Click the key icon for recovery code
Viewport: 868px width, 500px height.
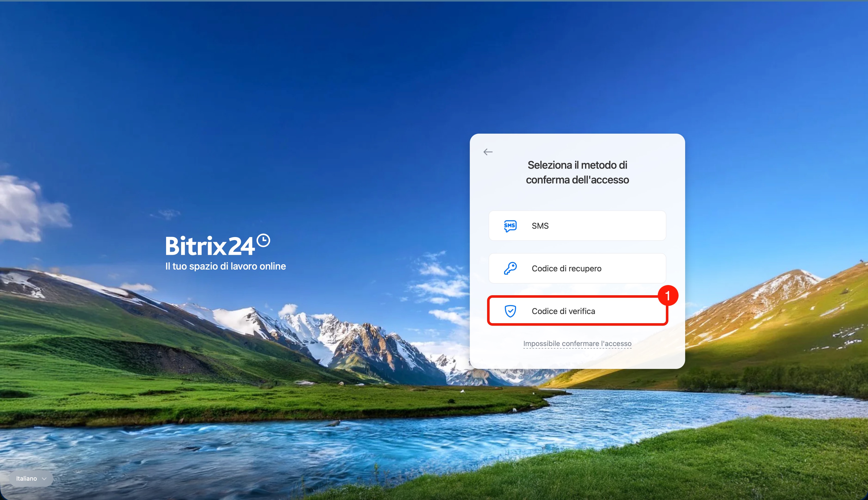[x=510, y=268]
